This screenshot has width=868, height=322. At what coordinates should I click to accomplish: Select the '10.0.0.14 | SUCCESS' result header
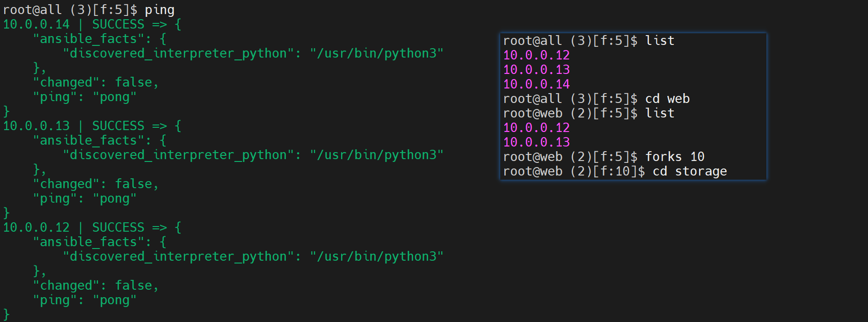click(74, 24)
